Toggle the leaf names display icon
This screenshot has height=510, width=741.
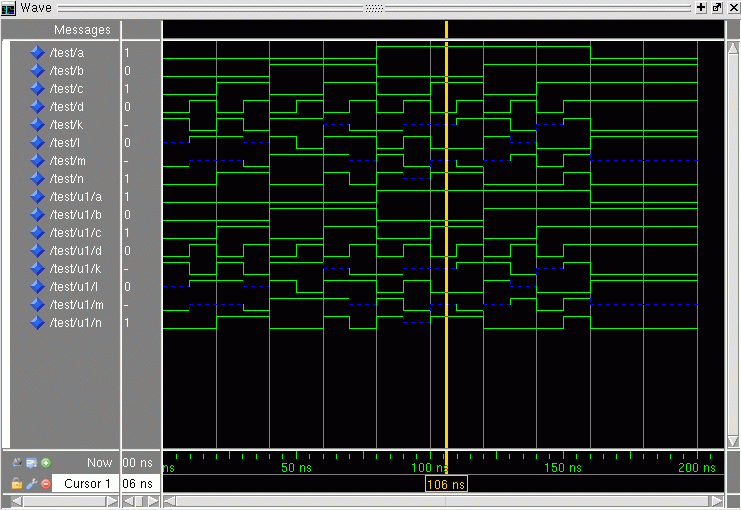17,463
